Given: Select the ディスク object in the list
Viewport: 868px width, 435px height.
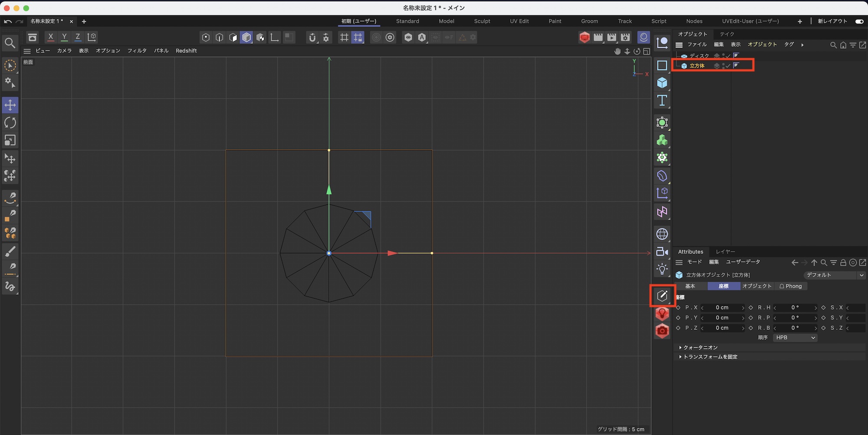Looking at the screenshot, I should (x=699, y=56).
